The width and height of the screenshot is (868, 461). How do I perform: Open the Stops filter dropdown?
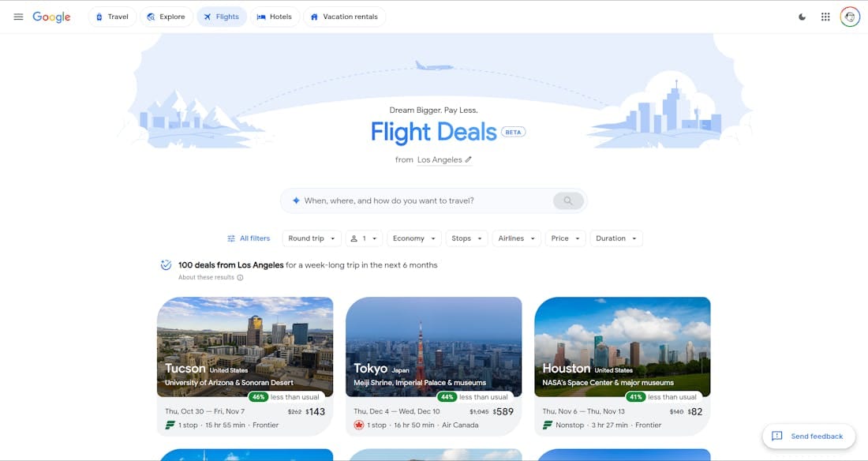pyautogui.click(x=466, y=238)
